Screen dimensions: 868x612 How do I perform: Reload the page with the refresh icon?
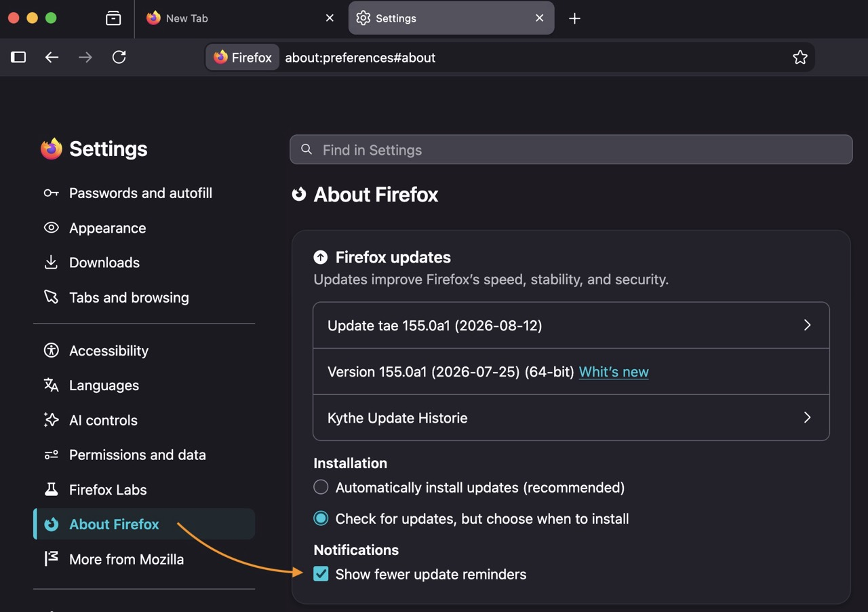[x=119, y=58]
